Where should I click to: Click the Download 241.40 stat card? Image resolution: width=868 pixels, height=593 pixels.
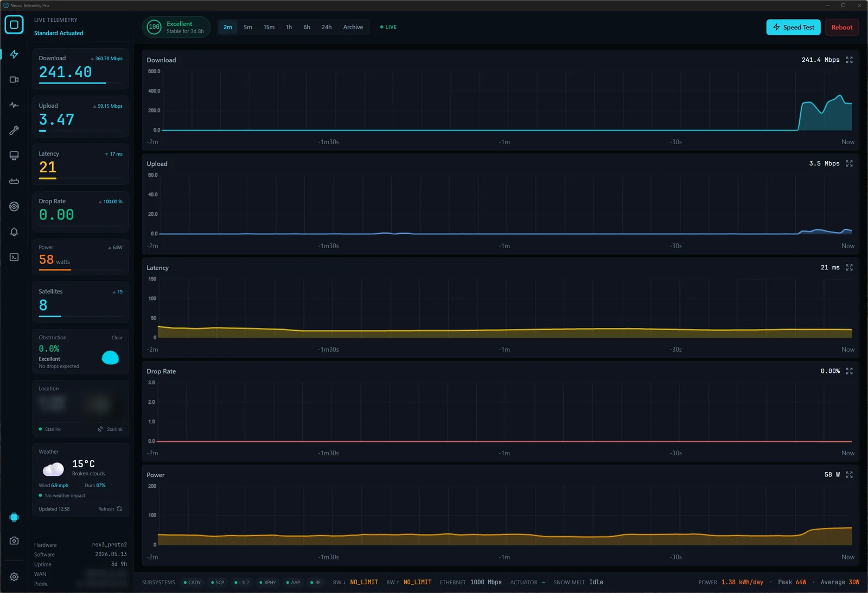pos(80,69)
